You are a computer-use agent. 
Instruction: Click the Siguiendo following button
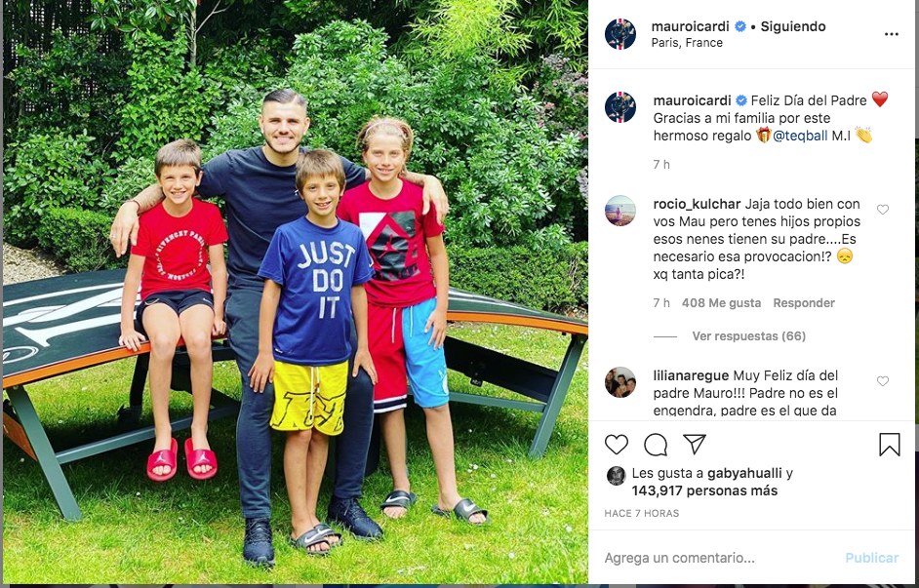[x=793, y=26]
